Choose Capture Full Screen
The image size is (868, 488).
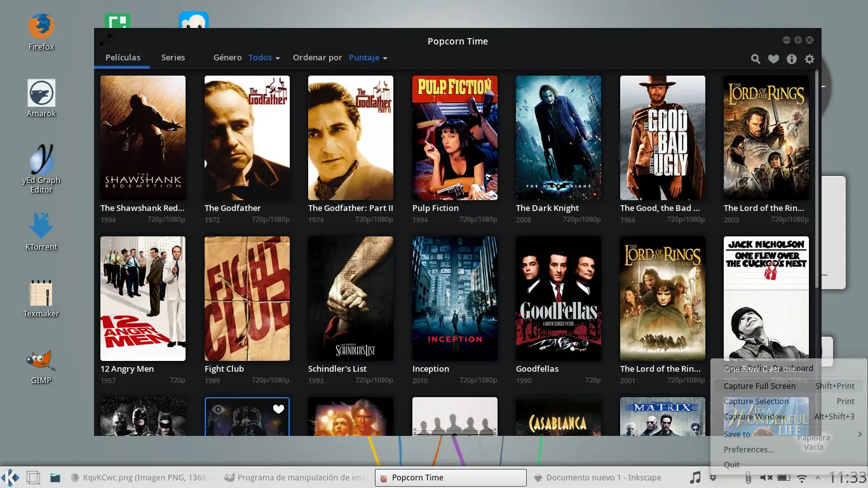click(x=788, y=386)
